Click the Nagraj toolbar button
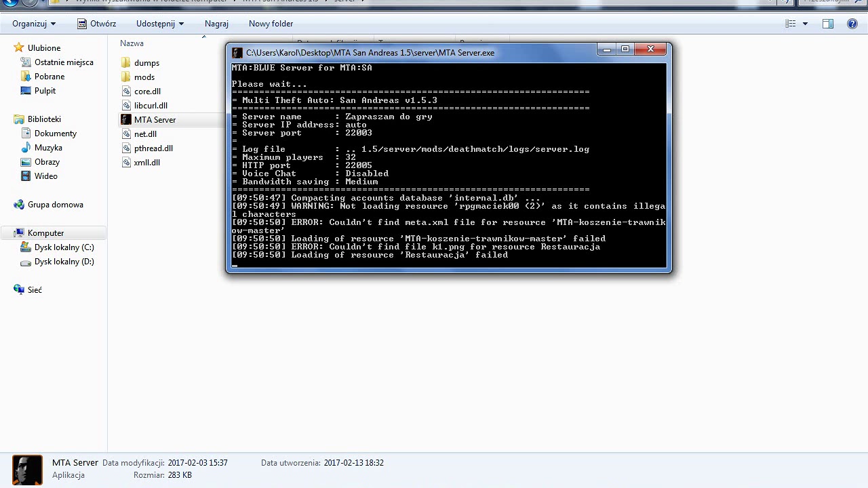Image resolution: width=868 pixels, height=488 pixels. coord(216,24)
